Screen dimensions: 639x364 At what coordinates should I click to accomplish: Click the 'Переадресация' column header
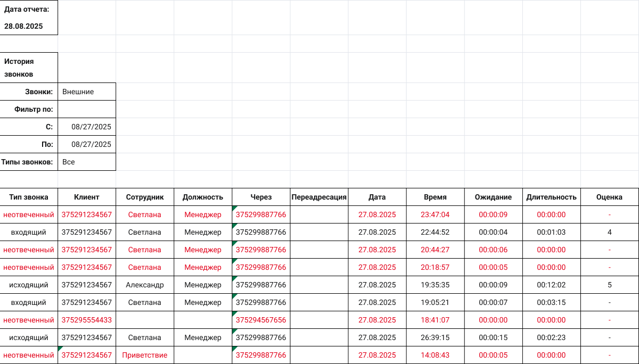pyautogui.click(x=319, y=197)
